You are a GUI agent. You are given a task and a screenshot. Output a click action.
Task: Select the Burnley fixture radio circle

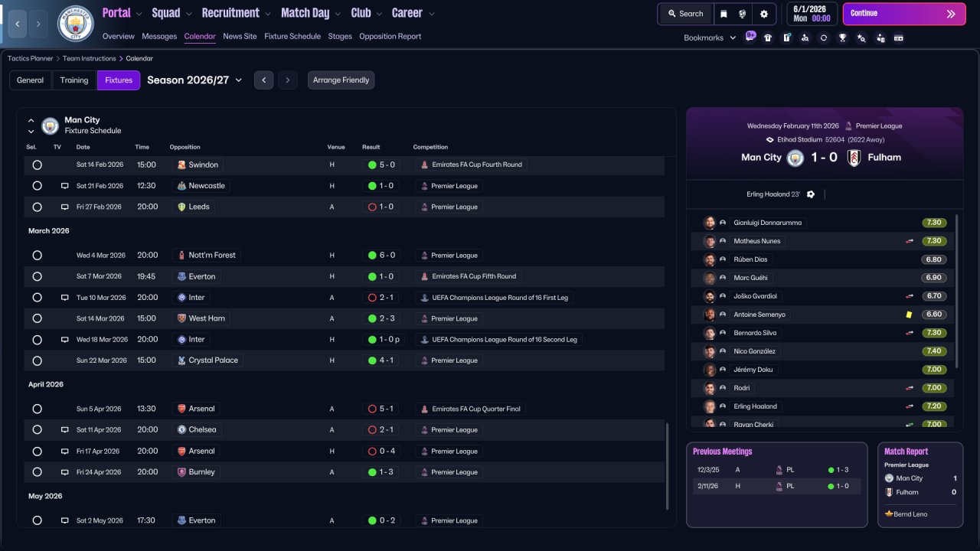[x=37, y=472]
